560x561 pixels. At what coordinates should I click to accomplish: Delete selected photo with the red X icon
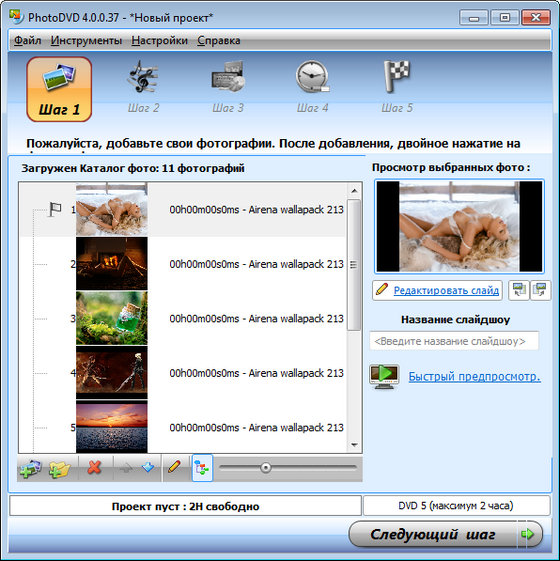pos(94,468)
